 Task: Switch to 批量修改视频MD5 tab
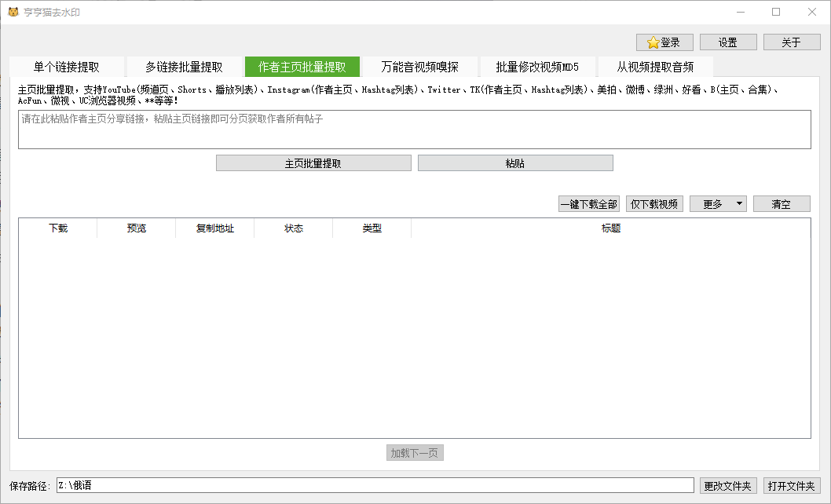pos(536,67)
